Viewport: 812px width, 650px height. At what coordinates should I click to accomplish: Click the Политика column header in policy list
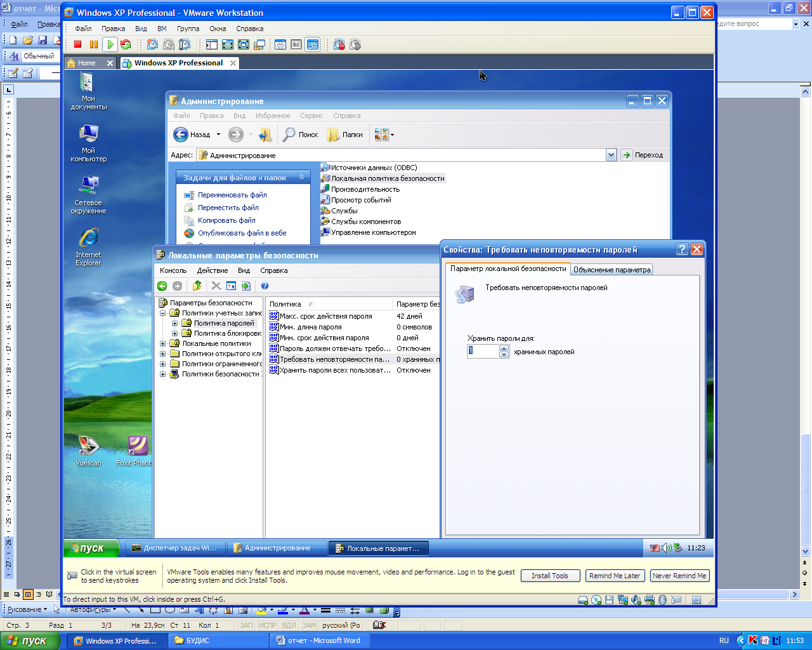click(x=329, y=304)
